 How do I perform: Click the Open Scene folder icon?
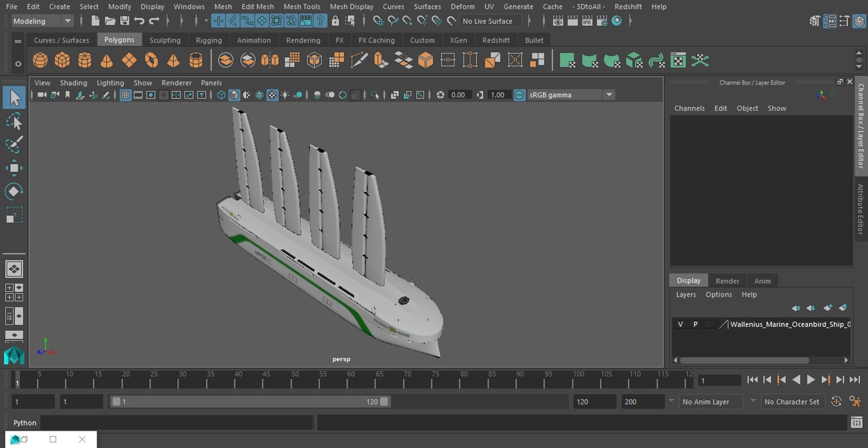[110, 21]
